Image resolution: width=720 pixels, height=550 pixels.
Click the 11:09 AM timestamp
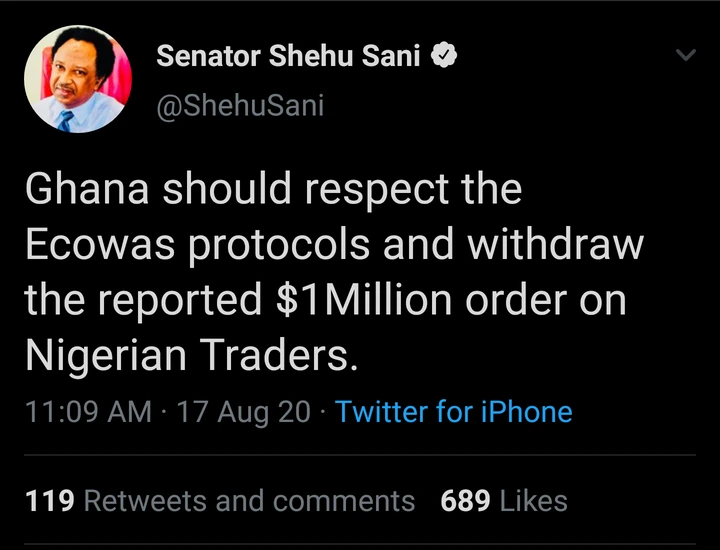[x=88, y=411]
